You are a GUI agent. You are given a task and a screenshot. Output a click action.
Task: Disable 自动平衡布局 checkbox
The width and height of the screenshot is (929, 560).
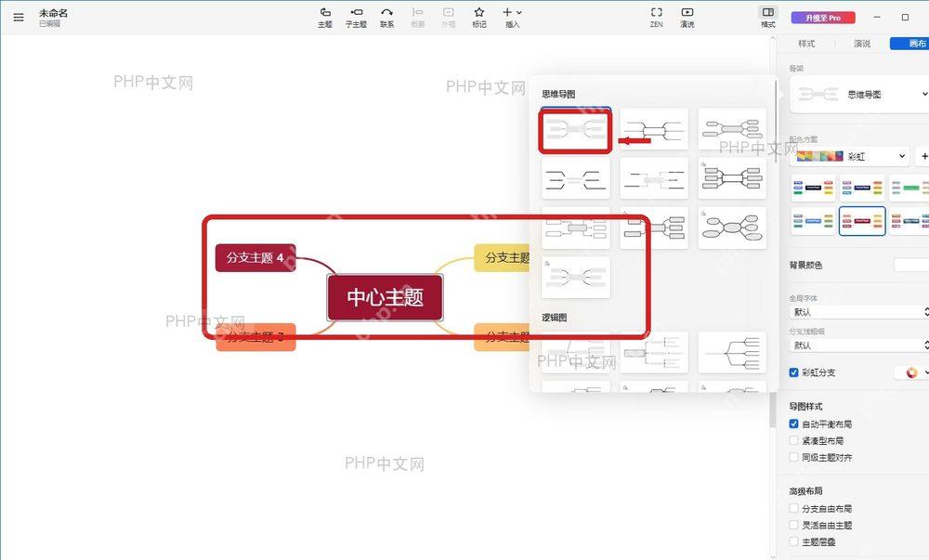click(x=794, y=423)
